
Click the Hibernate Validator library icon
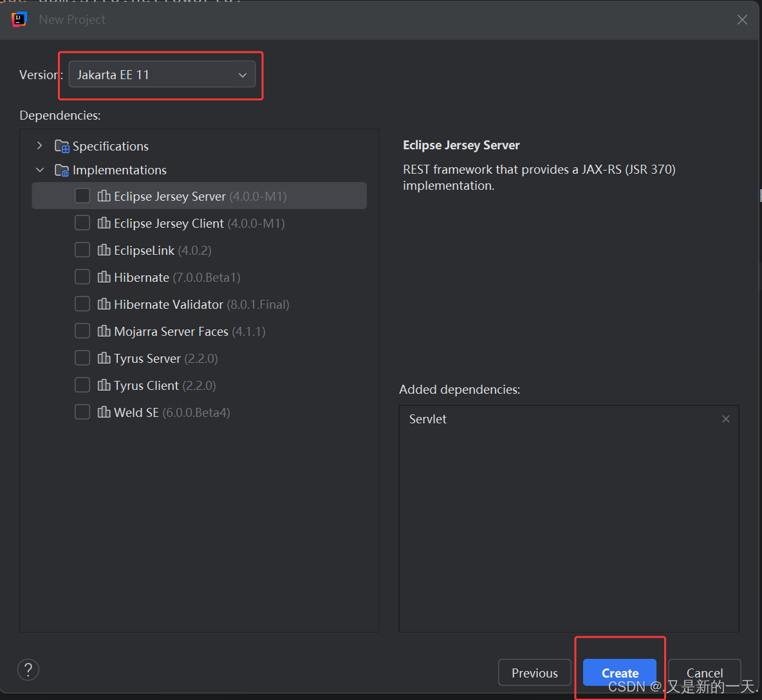pyautogui.click(x=104, y=304)
